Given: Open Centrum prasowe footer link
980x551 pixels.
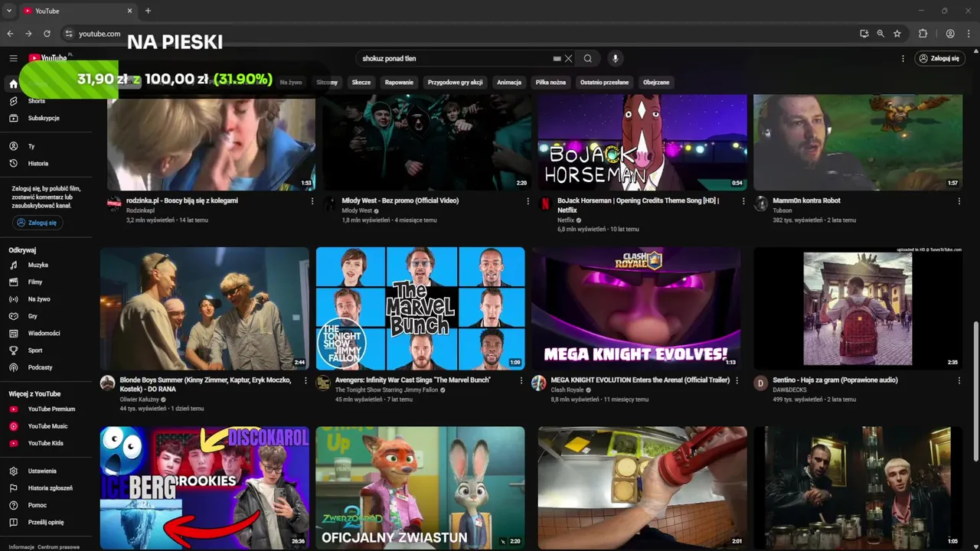Looking at the screenshot, I should tap(59, 547).
